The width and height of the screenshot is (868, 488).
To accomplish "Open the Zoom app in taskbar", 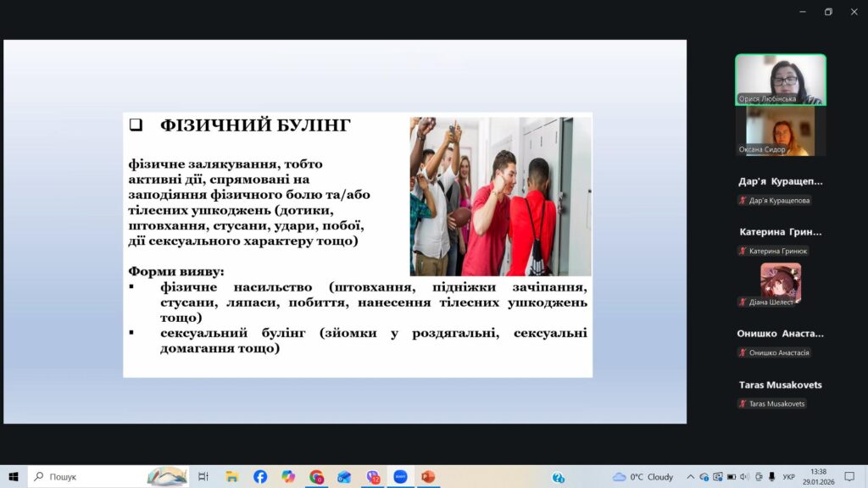I will pos(400,477).
